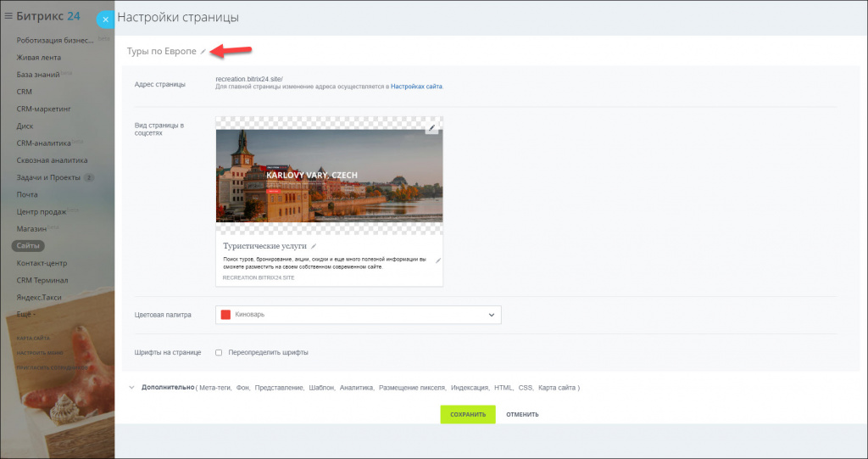Open the hamburger menu next to Битрикс 24
Image resolution: width=868 pixels, height=459 pixels.
(x=8, y=16)
